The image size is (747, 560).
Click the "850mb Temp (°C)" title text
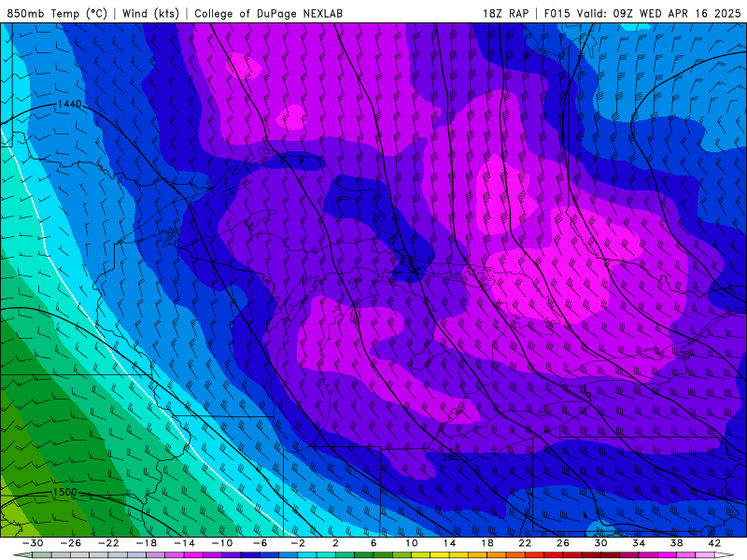coord(57,13)
